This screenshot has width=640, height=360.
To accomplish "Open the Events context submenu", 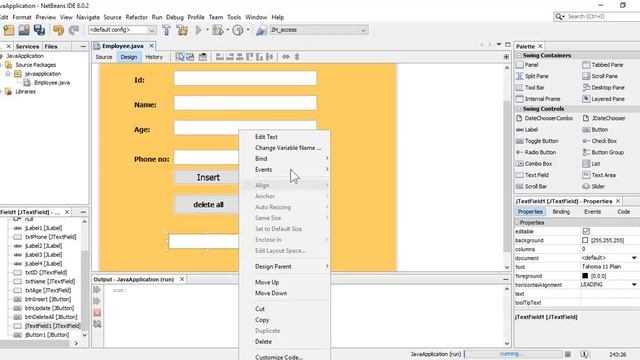I will [284, 169].
